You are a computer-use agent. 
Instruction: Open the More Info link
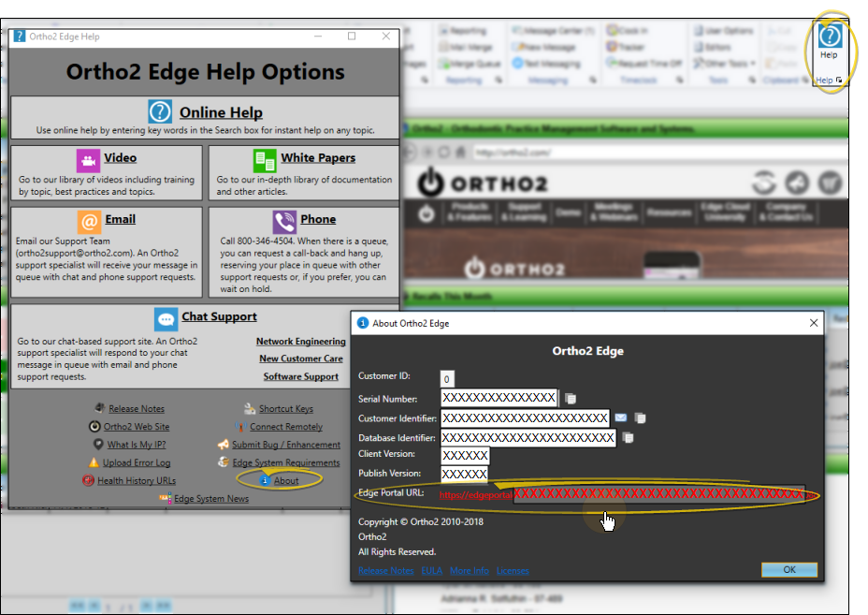click(x=470, y=571)
